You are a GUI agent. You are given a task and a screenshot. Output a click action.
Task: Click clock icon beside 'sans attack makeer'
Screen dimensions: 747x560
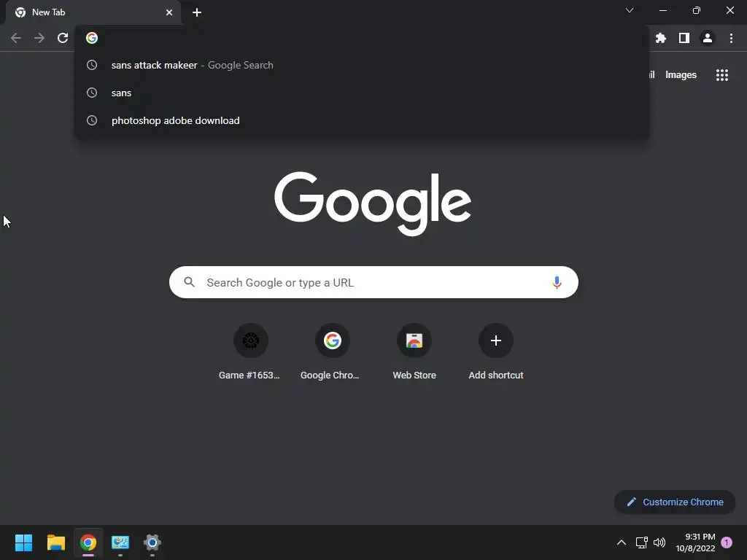tap(92, 65)
